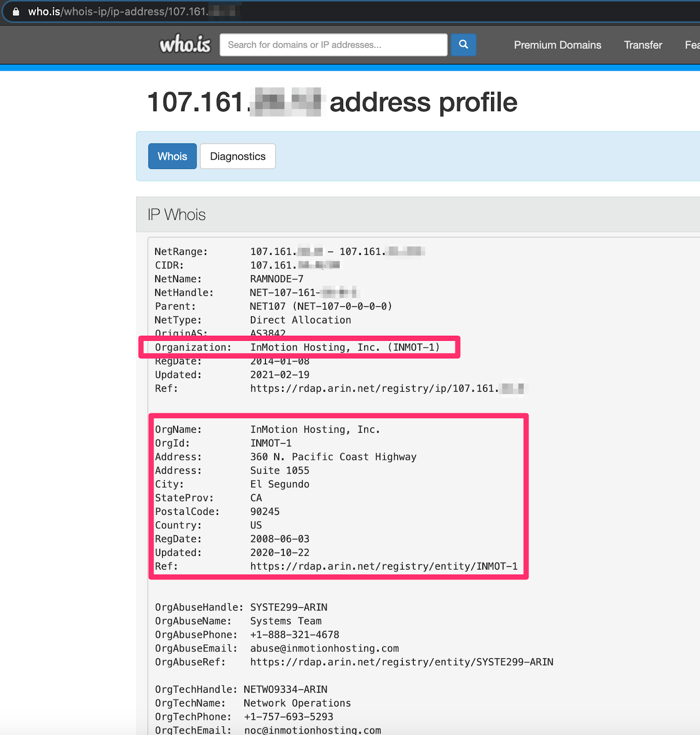Select the Parent value NET107 (NET-107-0-0-0-0)
Viewport: 700px width, 735px height.
pyautogui.click(x=321, y=306)
